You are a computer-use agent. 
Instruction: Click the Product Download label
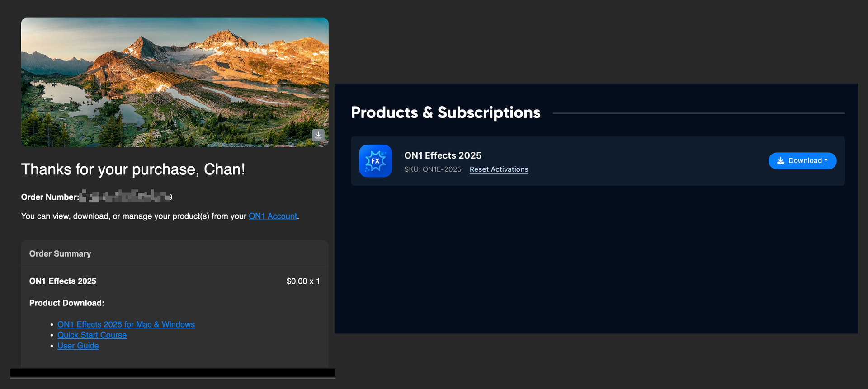66,303
